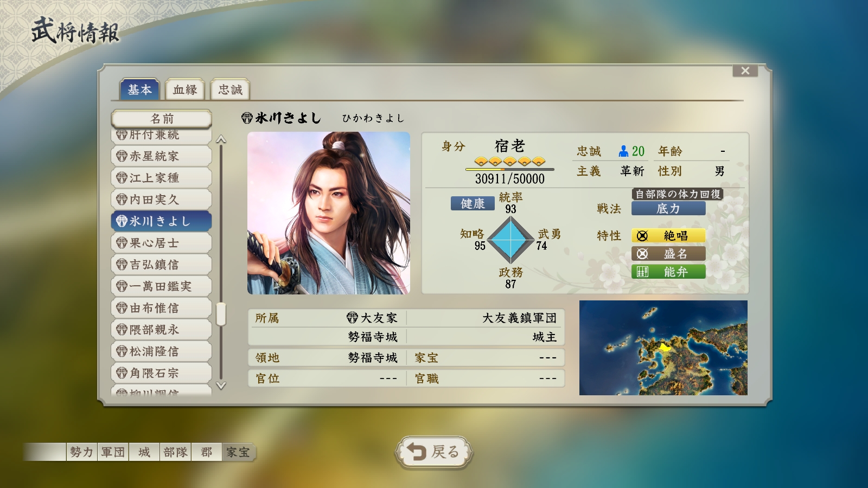Viewport: 868px width, 488px height.
Task: Click the clan crest icon beside 氷川きよし title
Action: click(247, 118)
